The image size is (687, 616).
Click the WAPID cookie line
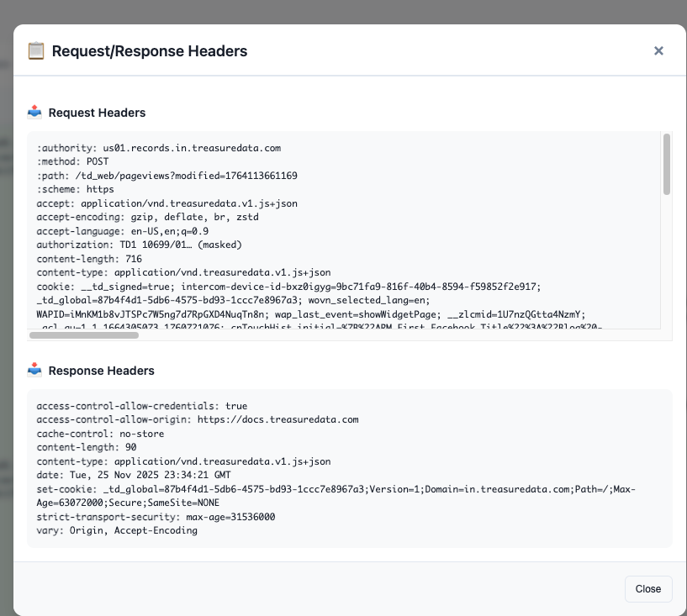(x=311, y=314)
